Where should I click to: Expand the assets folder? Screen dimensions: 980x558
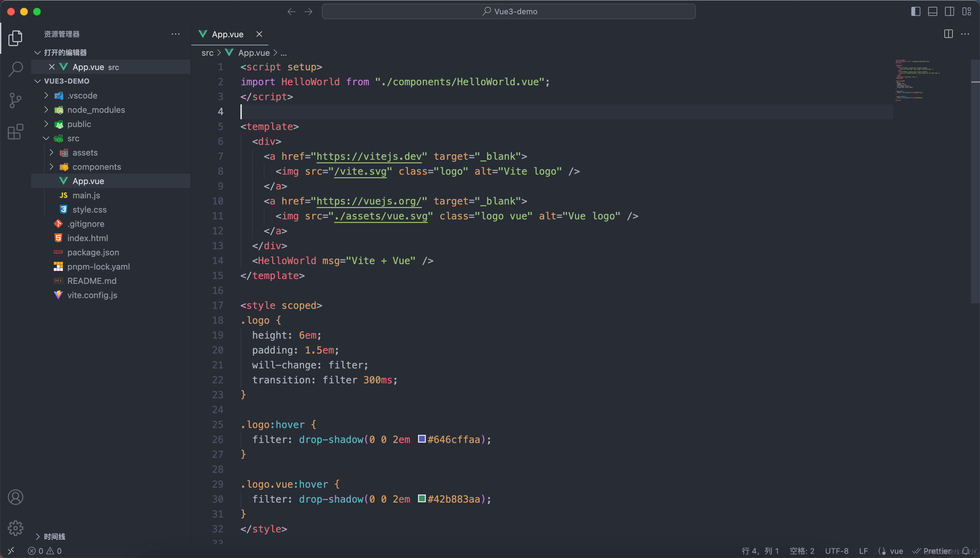click(51, 153)
